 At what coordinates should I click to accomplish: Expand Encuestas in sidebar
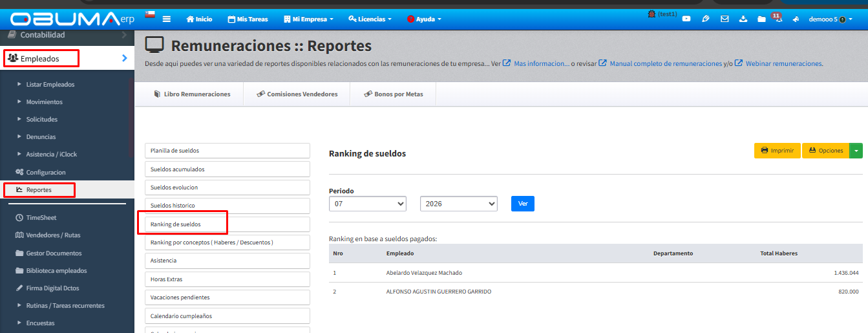(x=36, y=323)
